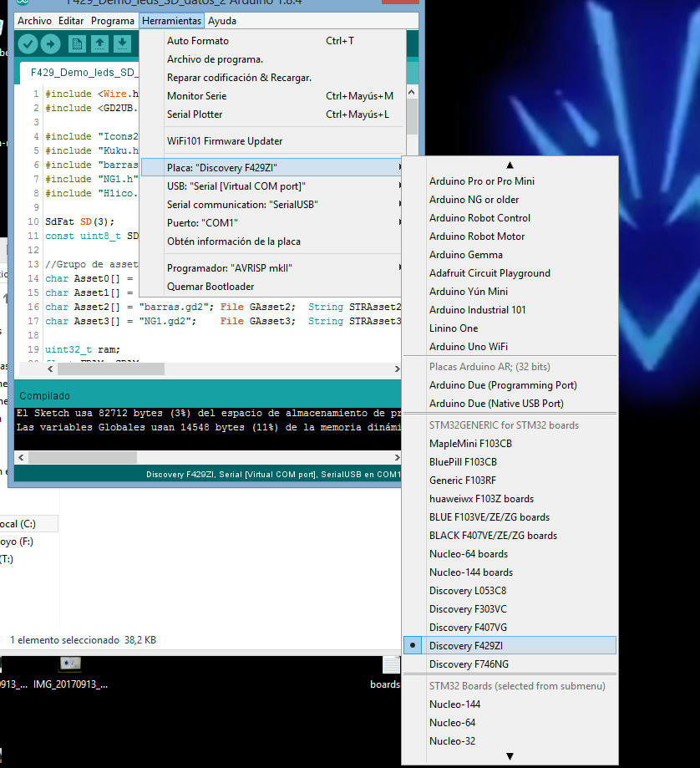The width and height of the screenshot is (700, 768).
Task: Click the Upload (right arrow) toolbar icon
Action: [50, 44]
